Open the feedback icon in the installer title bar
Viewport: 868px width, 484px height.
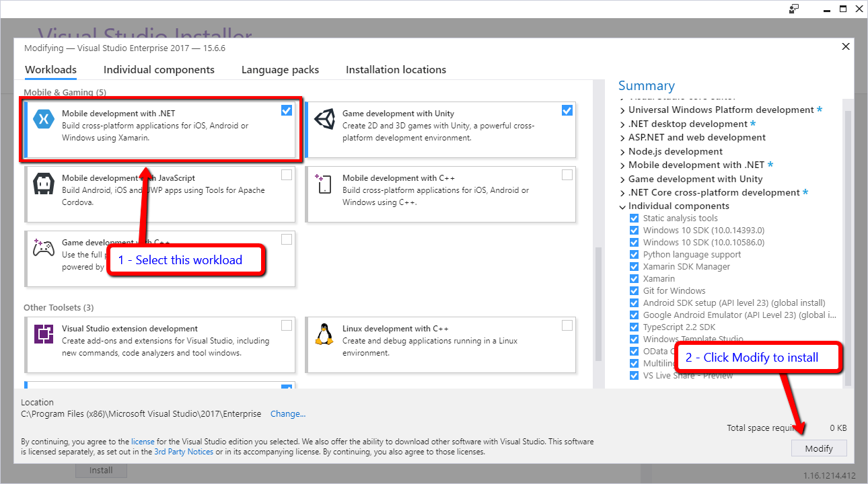click(794, 9)
